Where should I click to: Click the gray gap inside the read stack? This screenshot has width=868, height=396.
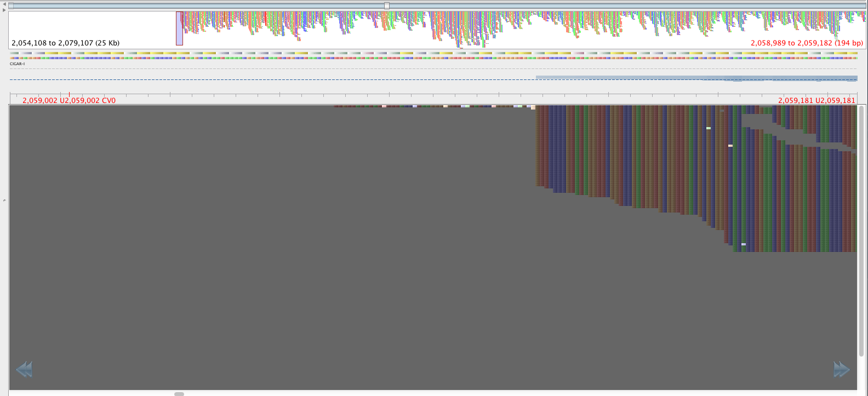click(756, 121)
